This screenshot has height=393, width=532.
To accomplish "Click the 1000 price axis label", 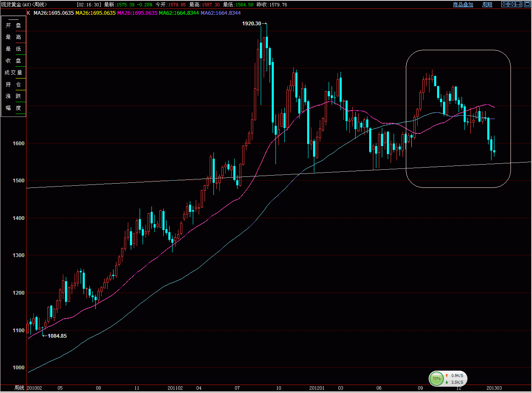I will 19,368.
